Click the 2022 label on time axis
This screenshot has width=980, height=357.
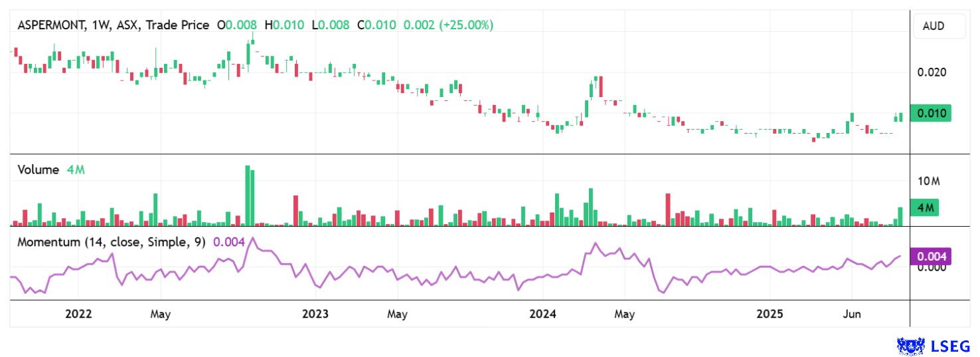pos(78,314)
